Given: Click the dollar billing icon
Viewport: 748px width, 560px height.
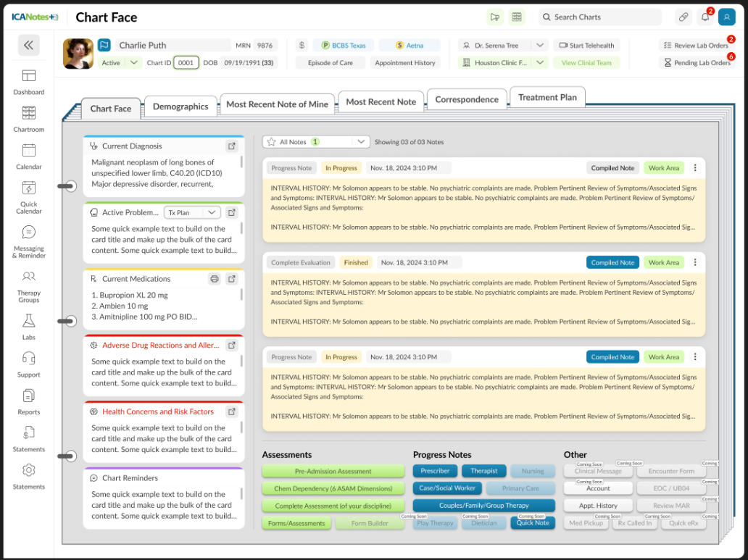Looking at the screenshot, I should pyautogui.click(x=302, y=46).
